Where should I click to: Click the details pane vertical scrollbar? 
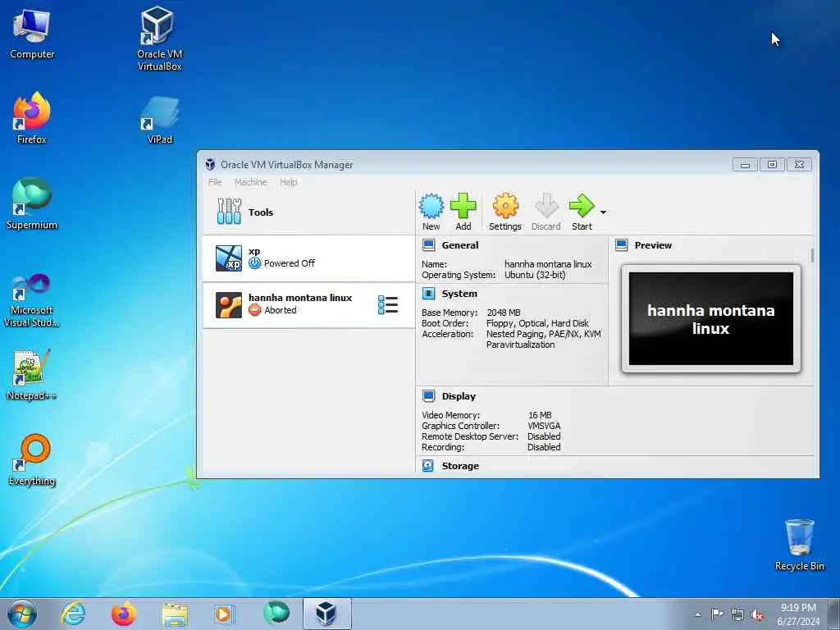[812, 255]
